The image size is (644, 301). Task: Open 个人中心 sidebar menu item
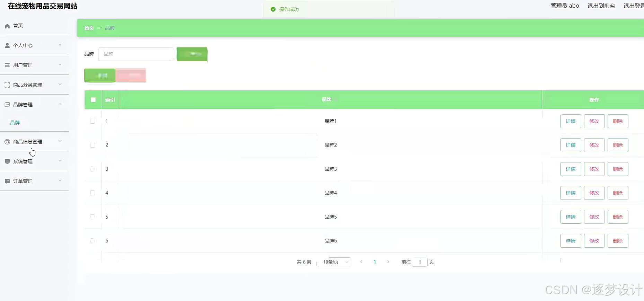pyautogui.click(x=35, y=45)
